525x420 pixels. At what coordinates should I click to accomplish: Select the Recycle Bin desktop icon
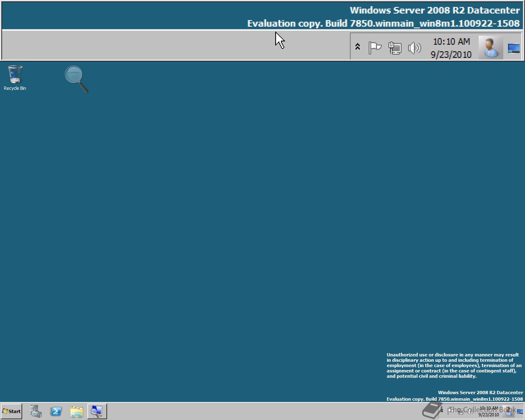point(15,78)
